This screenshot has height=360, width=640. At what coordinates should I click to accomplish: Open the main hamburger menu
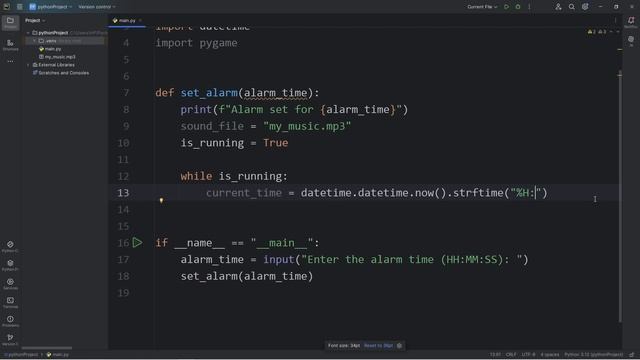[x=20, y=7]
